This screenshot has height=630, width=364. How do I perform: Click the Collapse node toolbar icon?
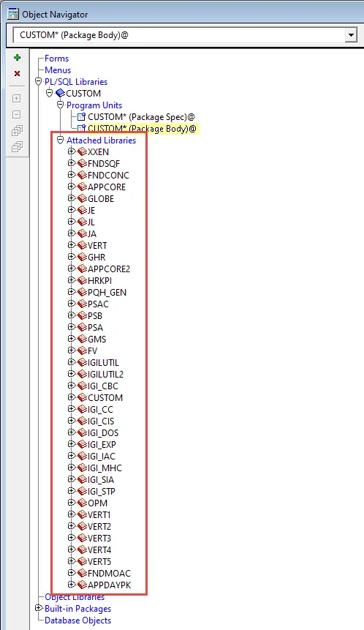pos(17,114)
